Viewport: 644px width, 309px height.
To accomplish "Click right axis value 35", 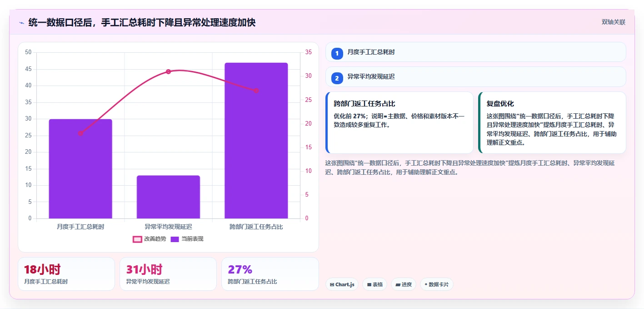I will coord(308,52).
